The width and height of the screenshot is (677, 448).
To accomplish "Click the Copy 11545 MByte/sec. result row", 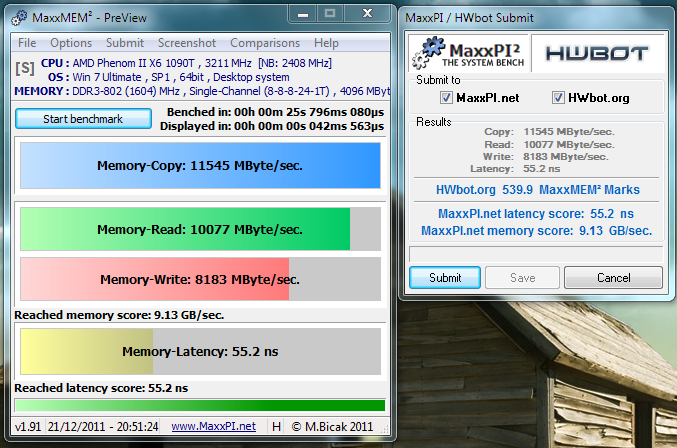I will point(549,132).
